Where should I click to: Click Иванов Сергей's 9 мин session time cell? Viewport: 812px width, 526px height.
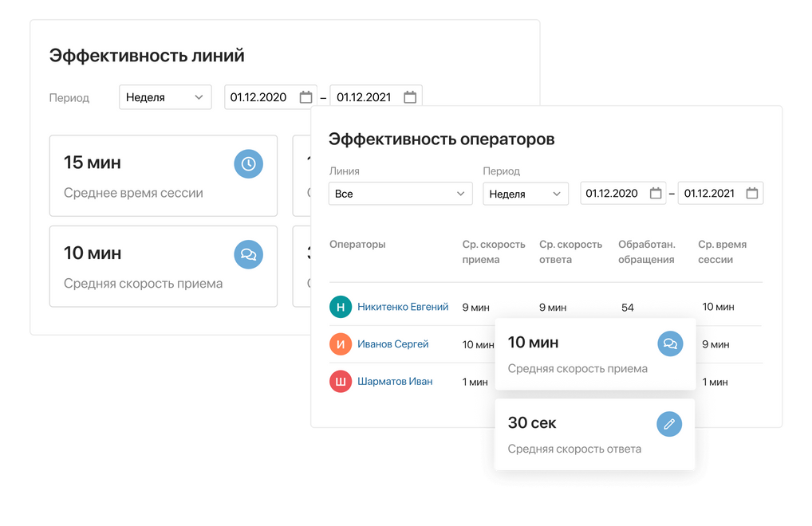(715, 344)
